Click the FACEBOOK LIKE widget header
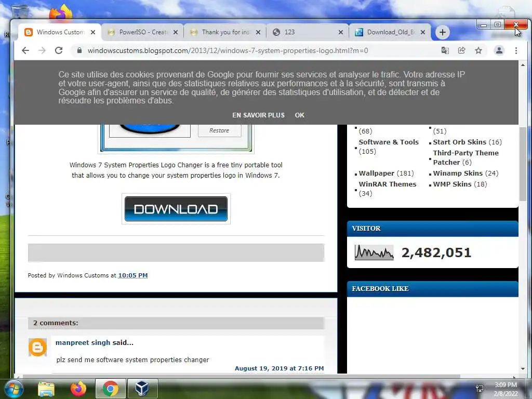Viewport: 532px width, 399px height. click(433, 289)
